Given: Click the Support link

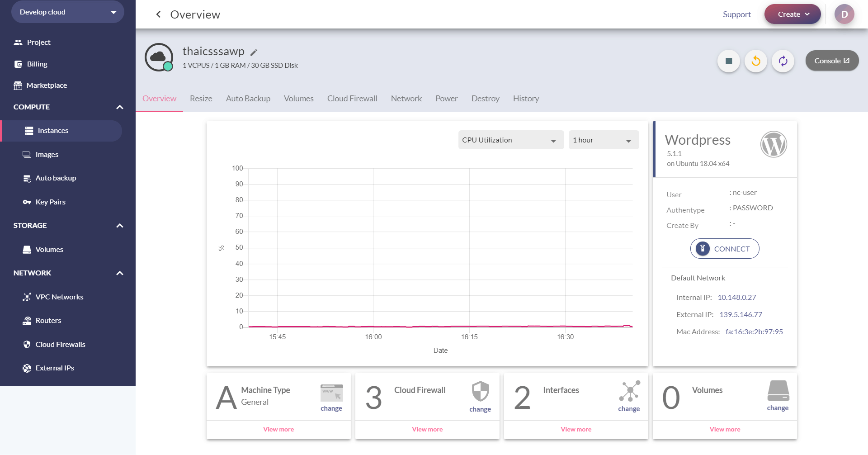Looking at the screenshot, I should click(737, 14).
